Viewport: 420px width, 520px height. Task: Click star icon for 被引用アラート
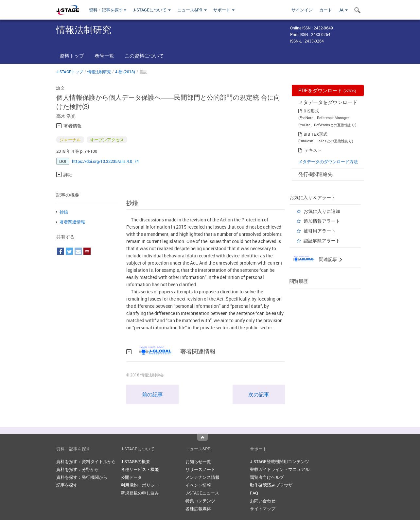[x=299, y=231]
